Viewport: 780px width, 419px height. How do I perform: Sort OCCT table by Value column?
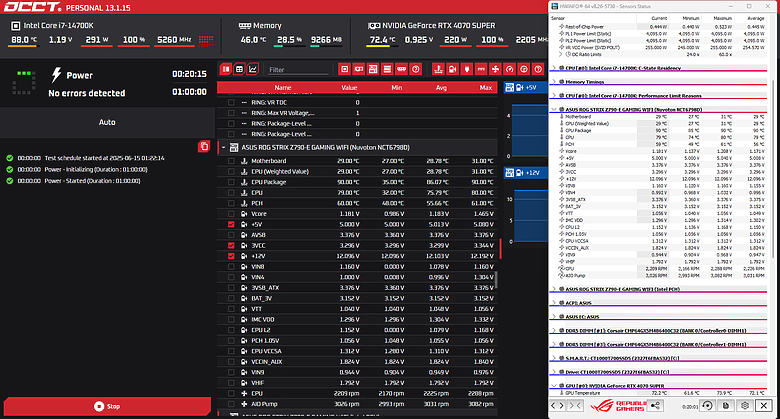point(349,88)
